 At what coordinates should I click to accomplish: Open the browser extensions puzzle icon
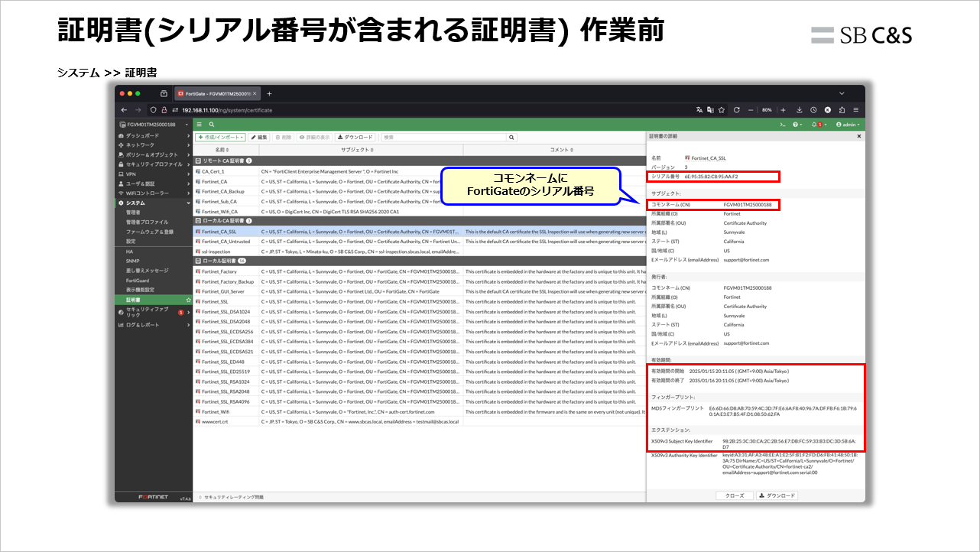pos(842,109)
